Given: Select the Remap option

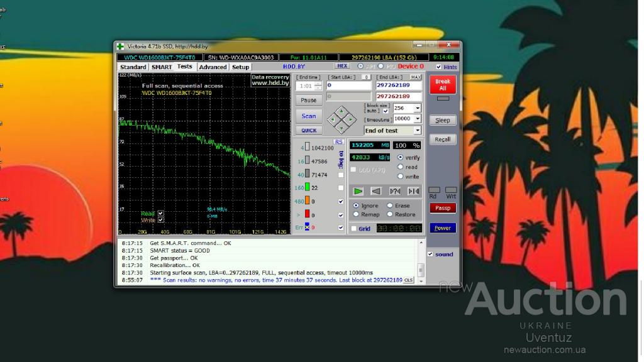Looking at the screenshot, I should (x=356, y=214).
